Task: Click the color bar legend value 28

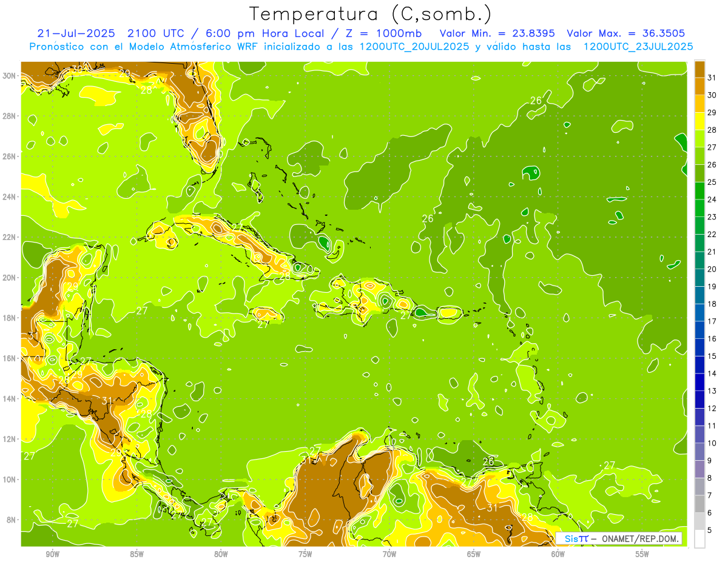Action: [712, 130]
